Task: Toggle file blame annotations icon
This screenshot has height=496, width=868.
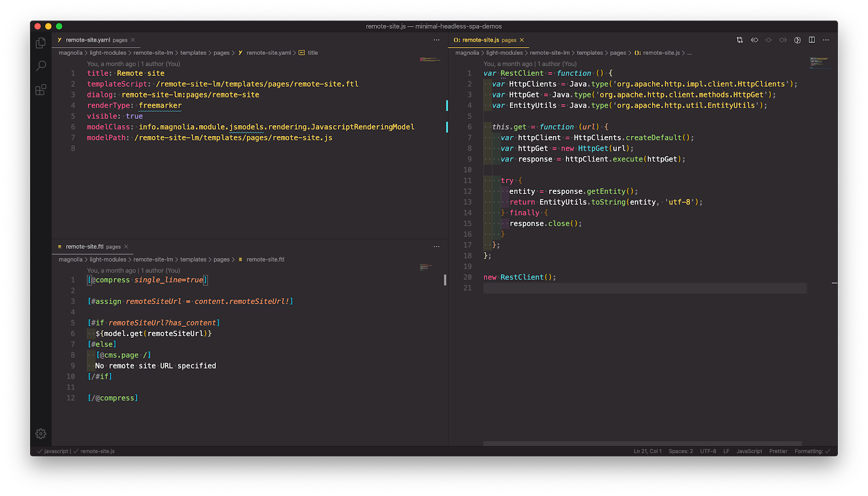Action: (x=797, y=40)
